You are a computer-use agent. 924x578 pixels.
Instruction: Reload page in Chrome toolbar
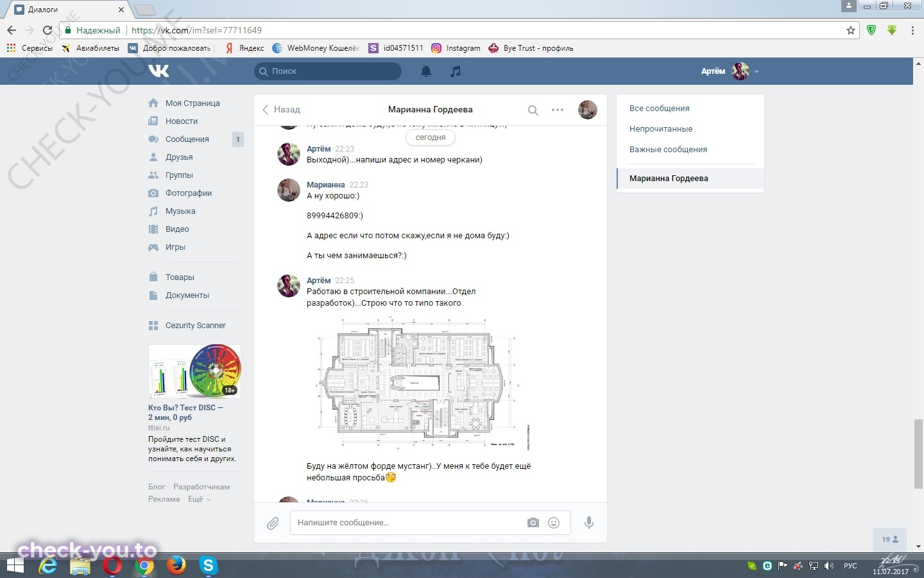pos(47,30)
